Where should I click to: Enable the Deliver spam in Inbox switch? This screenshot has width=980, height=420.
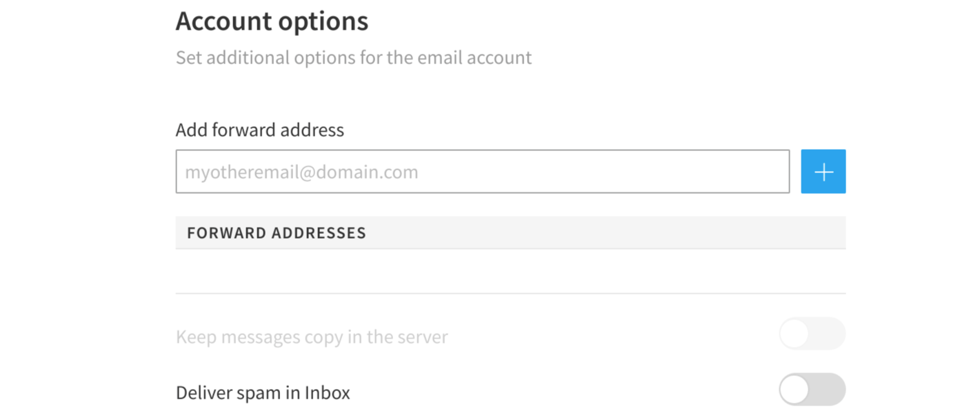[812, 390]
